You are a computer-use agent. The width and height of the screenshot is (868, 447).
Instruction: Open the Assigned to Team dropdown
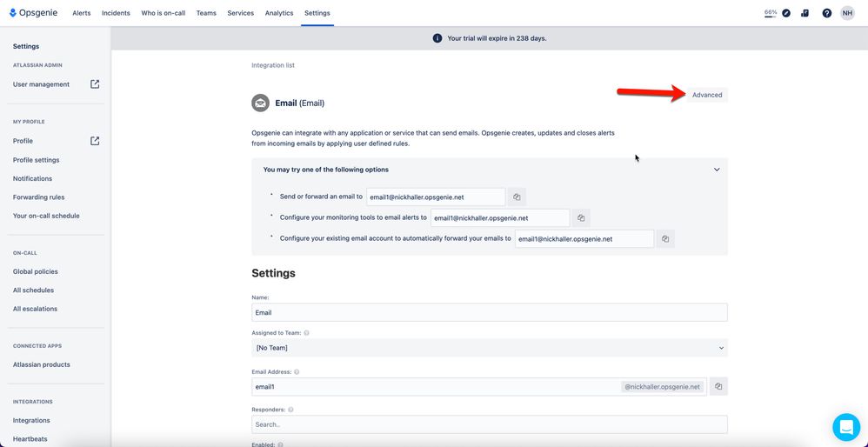490,348
